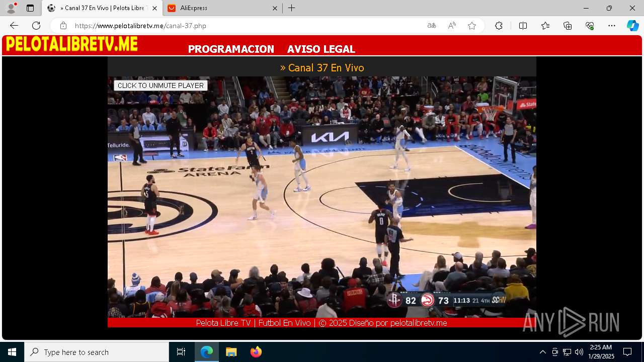Toggle split screen view
The image size is (644, 362).
523,26
